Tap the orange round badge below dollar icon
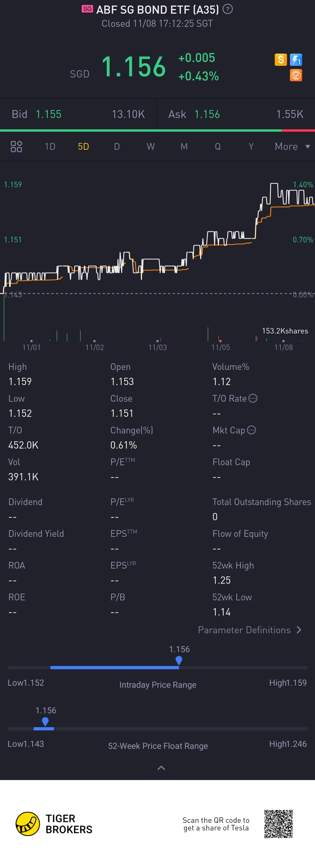This screenshot has height=868, width=315. 296,75
